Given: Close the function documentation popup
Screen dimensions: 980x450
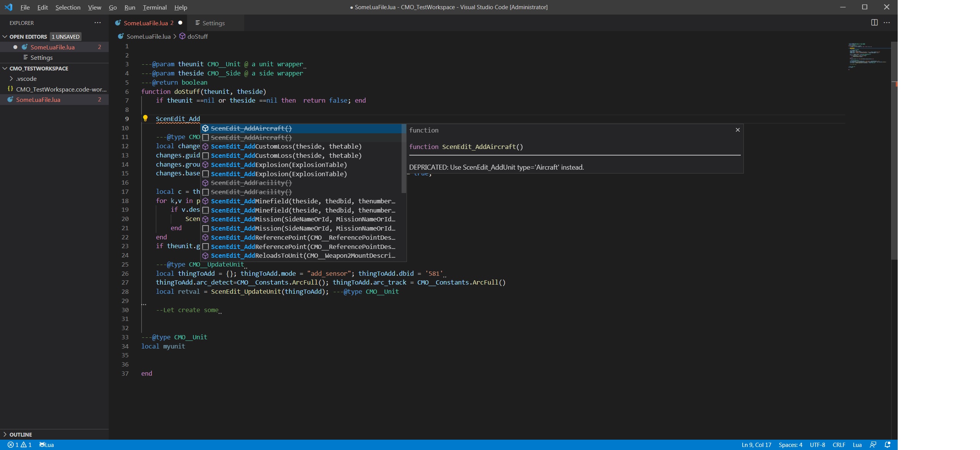Looking at the screenshot, I should pyautogui.click(x=738, y=130).
